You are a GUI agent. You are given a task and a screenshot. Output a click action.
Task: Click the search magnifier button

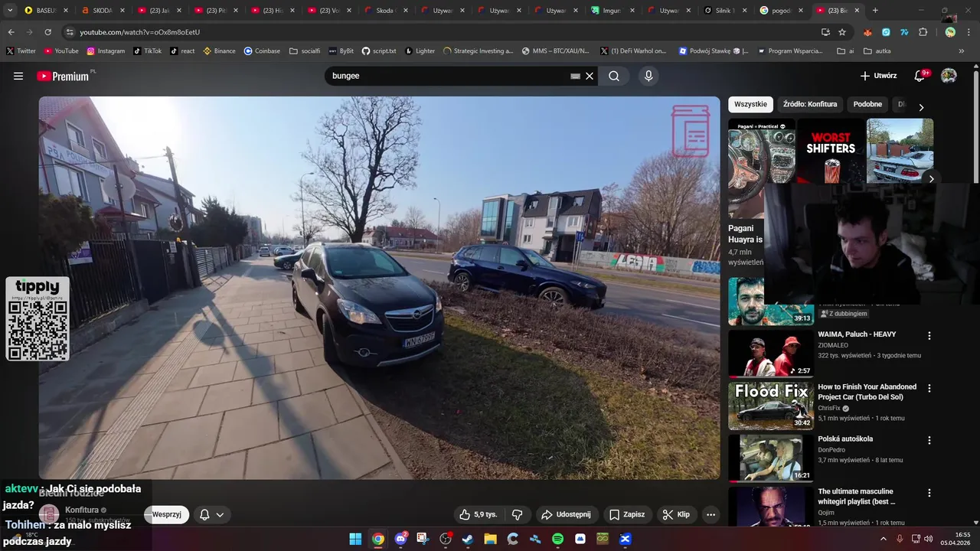(614, 76)
